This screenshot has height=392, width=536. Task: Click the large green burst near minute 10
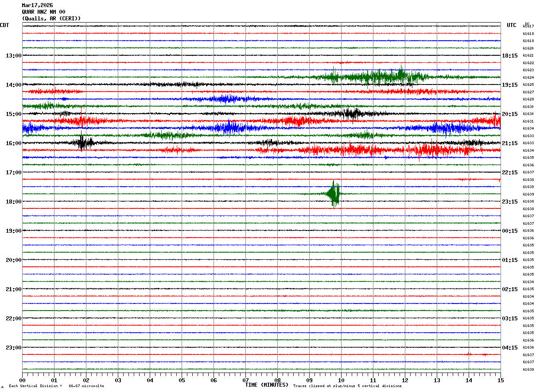pos(334,194)
